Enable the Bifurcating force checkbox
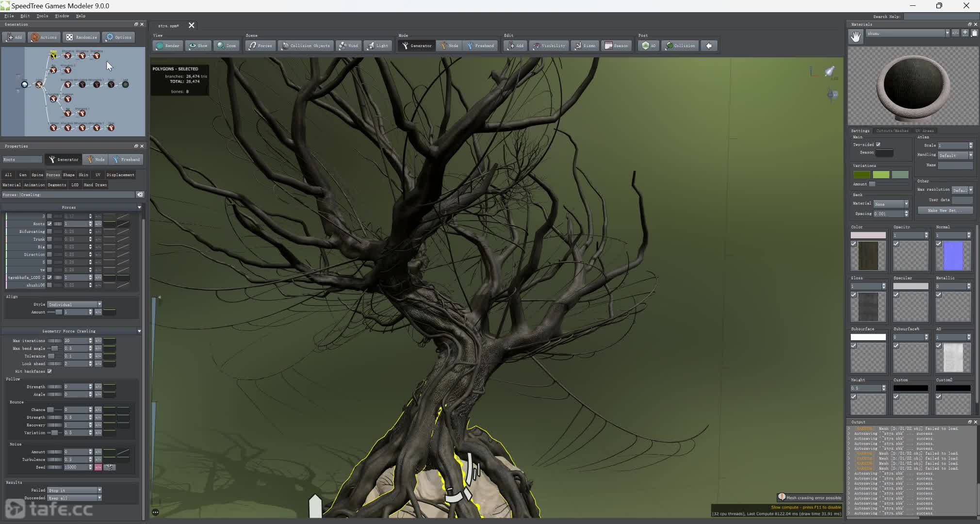The image size is (980, 524). point(49,231)
